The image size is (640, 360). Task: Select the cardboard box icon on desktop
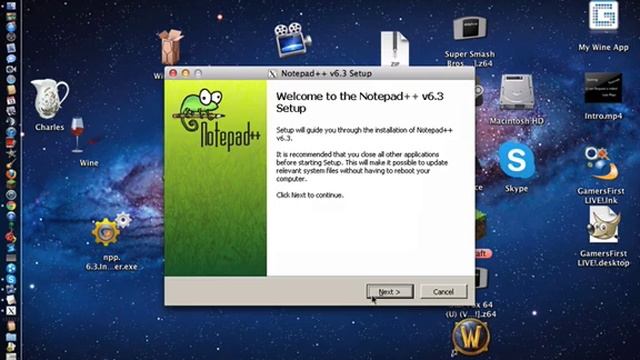[x=170, y=47]
